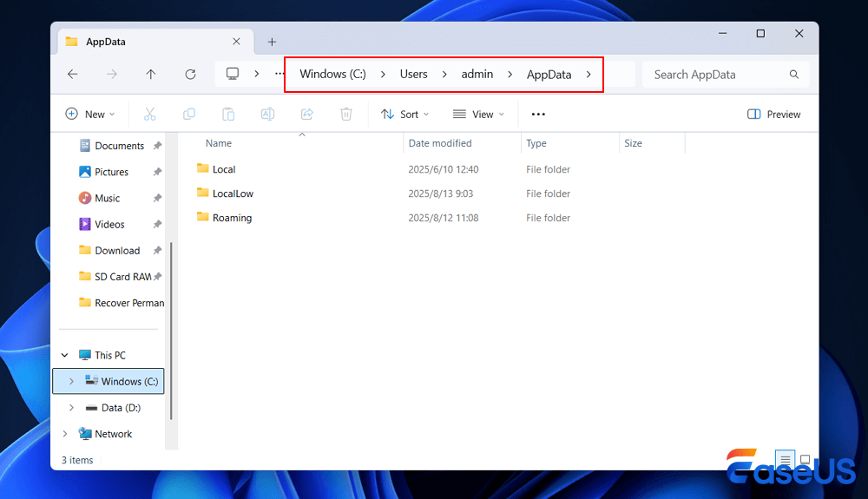Go back with the Back arrow
868x499 pixels.
click(x=73, y=74)
